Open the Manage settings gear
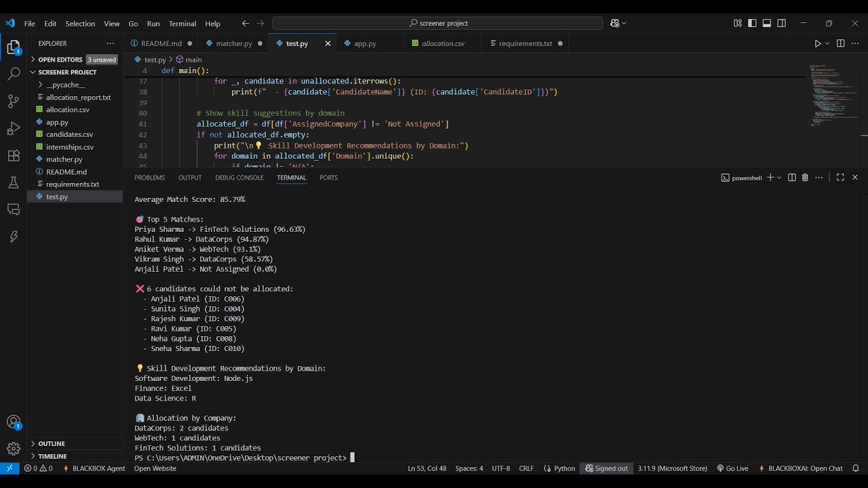 click(14, 449)
